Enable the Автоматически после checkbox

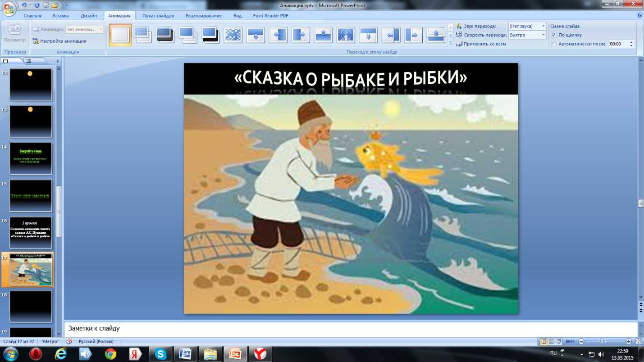553,44
